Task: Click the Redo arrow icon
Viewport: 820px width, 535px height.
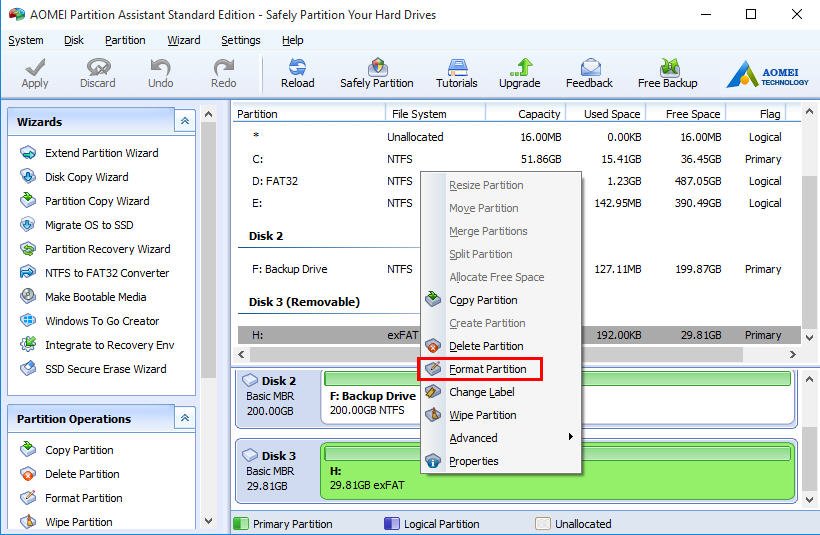Action: point(223,67)
